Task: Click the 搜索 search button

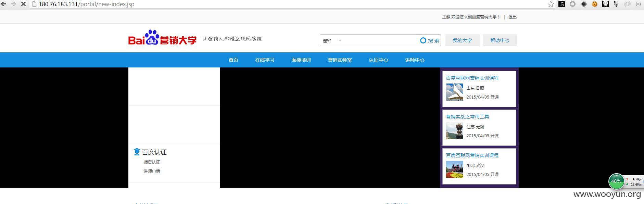Action: coord(430,40)
